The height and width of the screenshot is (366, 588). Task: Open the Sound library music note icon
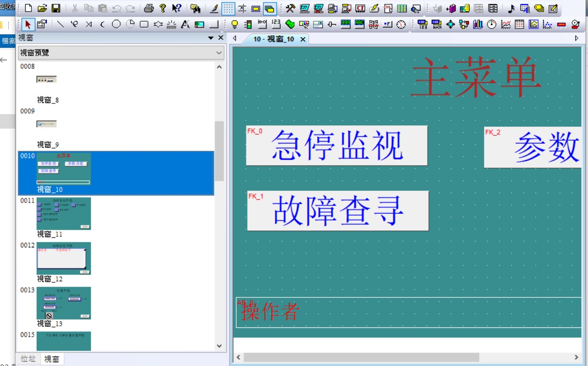click(511, 8)
